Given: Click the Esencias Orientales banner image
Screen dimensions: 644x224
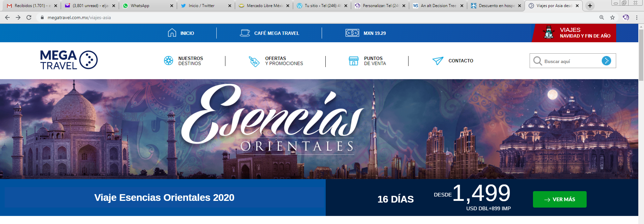Looking at the screenshot, I should [319, 129].
